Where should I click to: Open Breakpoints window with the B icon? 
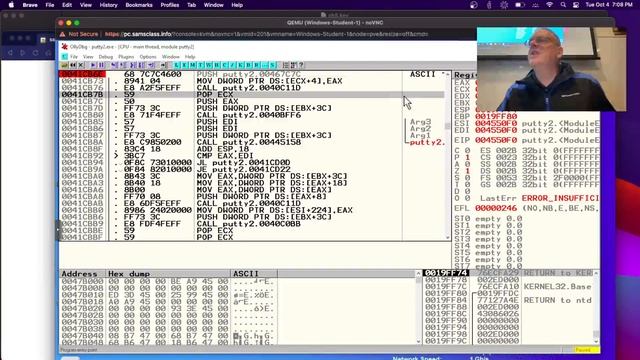point(249,65)
